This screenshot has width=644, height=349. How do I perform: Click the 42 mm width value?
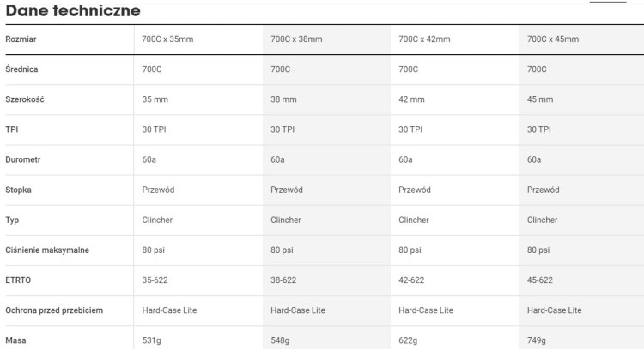[411, 99]
